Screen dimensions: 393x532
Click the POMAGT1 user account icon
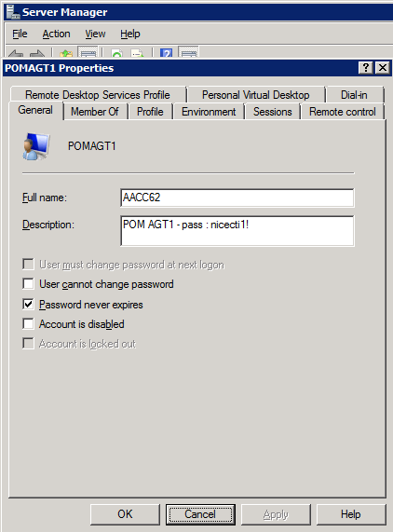pyautogui.click(x=36, y=146)
